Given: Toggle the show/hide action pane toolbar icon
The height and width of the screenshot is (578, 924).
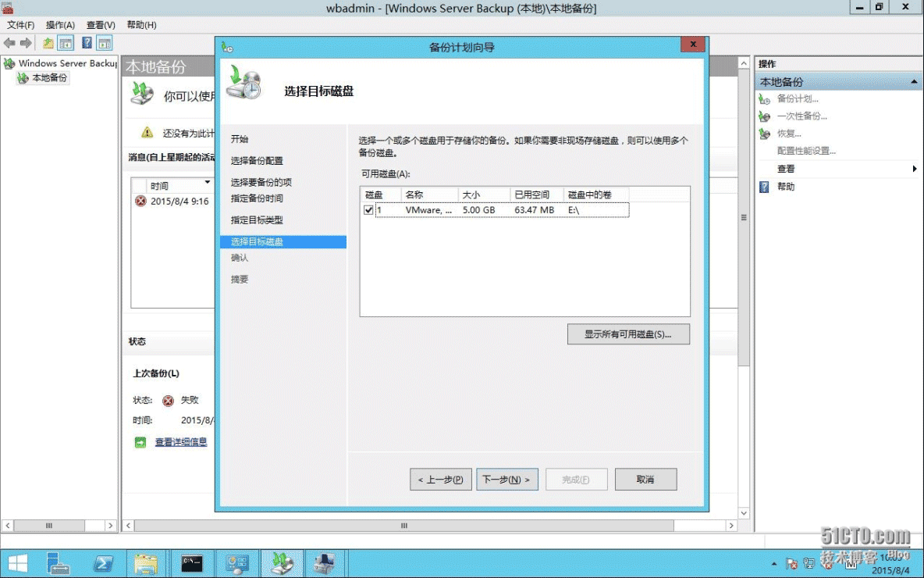Looking at the screenshot, I should coord(104,43).
